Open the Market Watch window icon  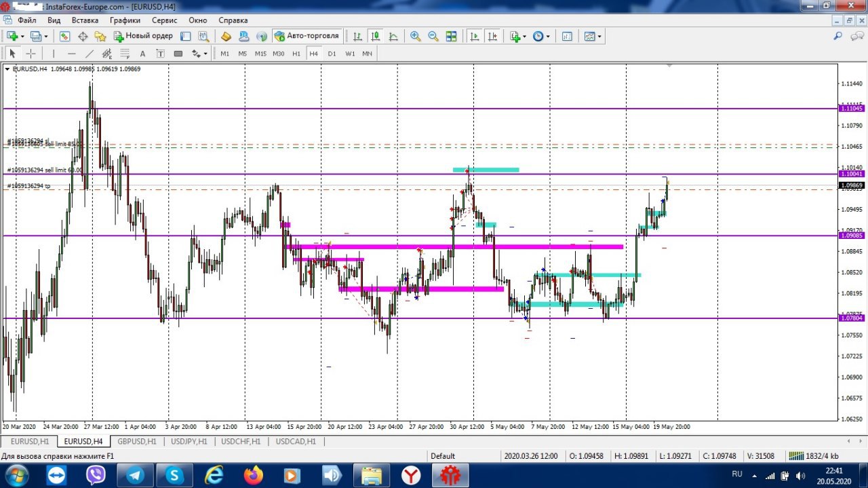coord(66,36)
